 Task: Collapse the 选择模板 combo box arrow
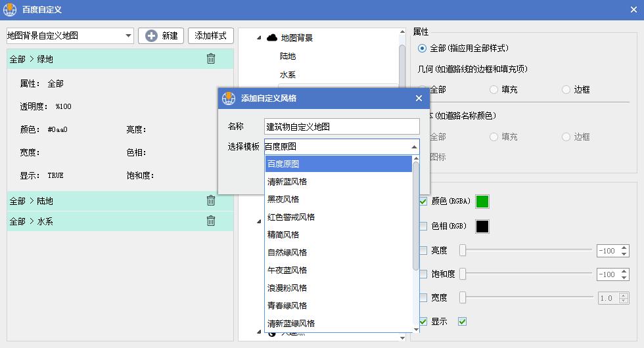click(414, 147)
